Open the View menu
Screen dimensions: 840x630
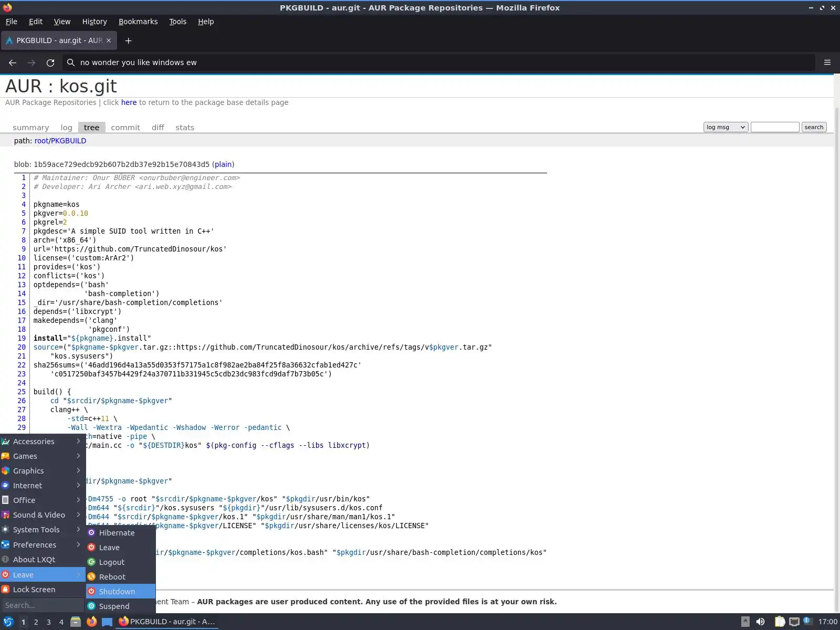pyautogui.click(x=62, y=22)
